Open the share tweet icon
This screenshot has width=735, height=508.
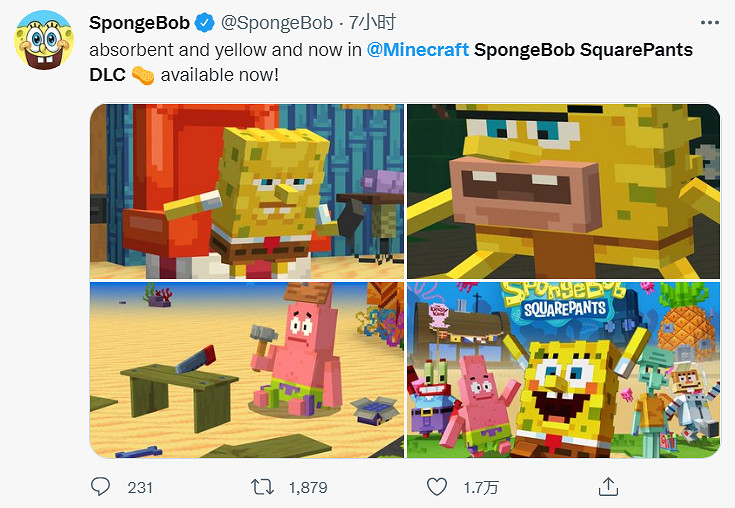(607, 487)
